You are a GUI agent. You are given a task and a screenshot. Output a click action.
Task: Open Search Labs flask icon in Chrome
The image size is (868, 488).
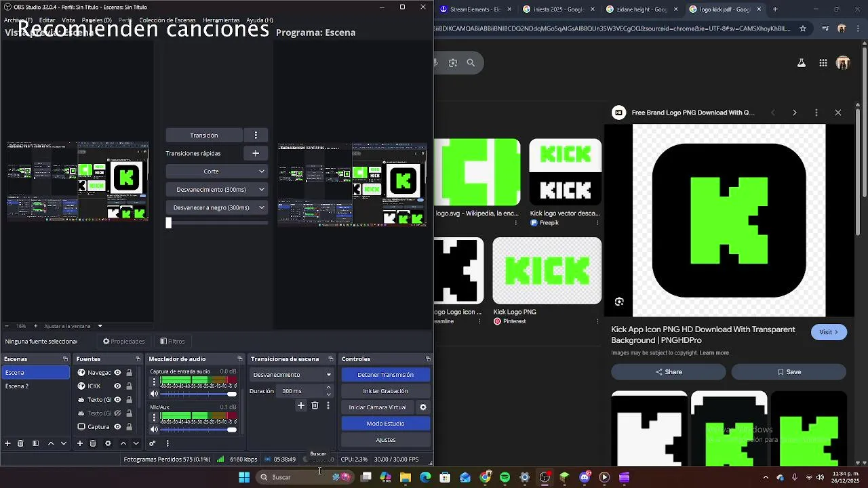[802, 63]
